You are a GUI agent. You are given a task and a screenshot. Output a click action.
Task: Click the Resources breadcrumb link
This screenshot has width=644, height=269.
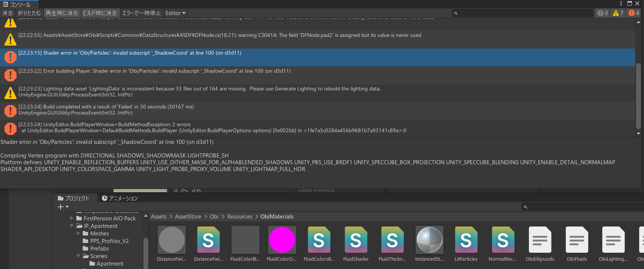[239, 217]
